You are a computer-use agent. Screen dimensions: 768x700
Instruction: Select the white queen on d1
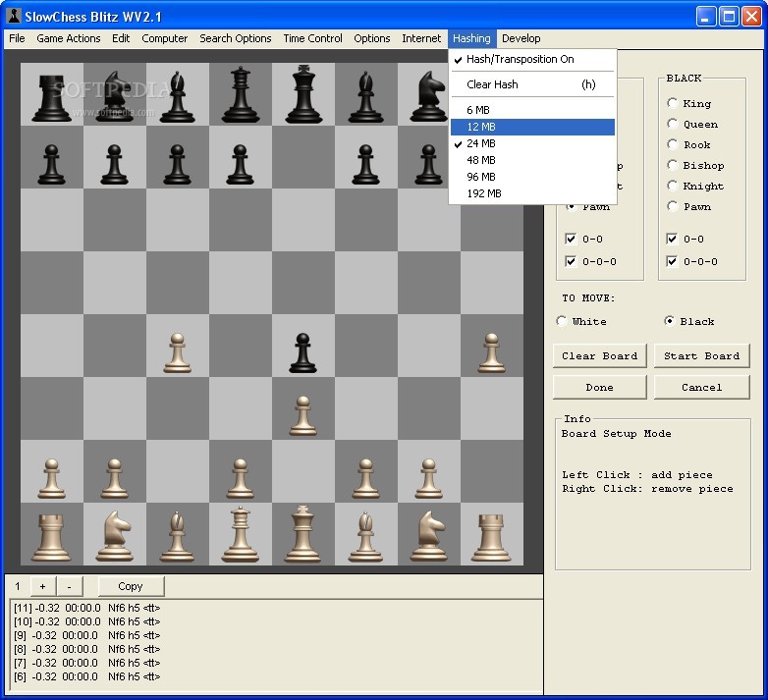pyautogui.click(x=240, y=534)
